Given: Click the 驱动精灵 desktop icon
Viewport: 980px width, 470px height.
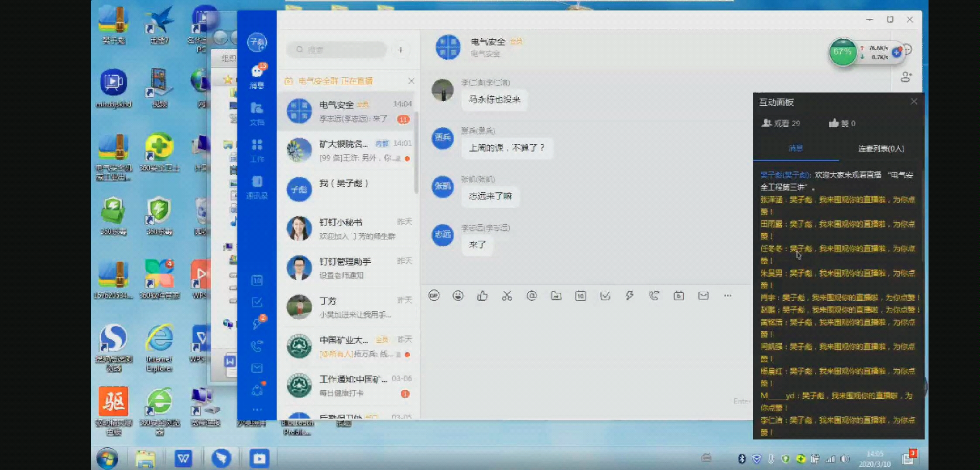Looking at the screenshot, I should click(113, 411).
